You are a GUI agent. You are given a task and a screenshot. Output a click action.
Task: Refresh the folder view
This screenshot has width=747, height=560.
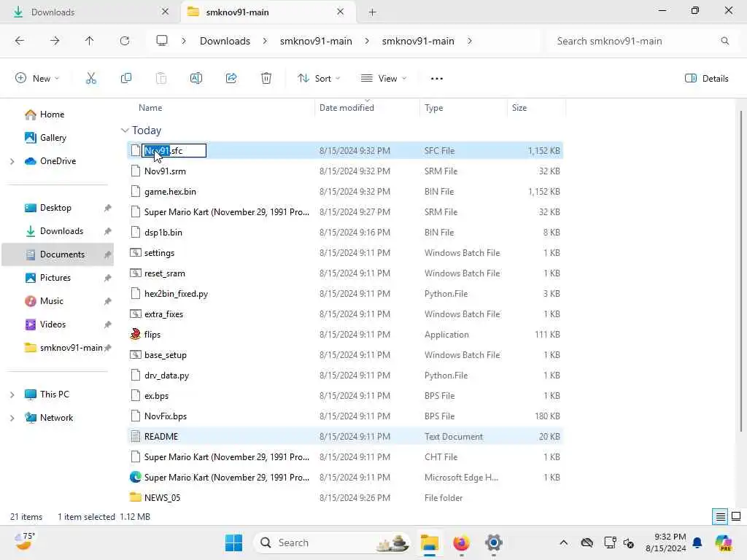click(125, 41)
